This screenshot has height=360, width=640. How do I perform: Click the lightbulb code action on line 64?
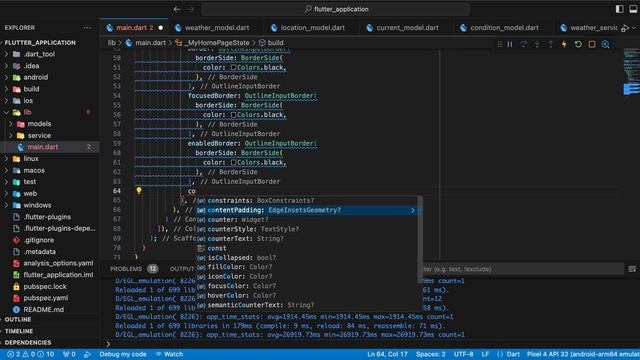[x=139, y=190]
